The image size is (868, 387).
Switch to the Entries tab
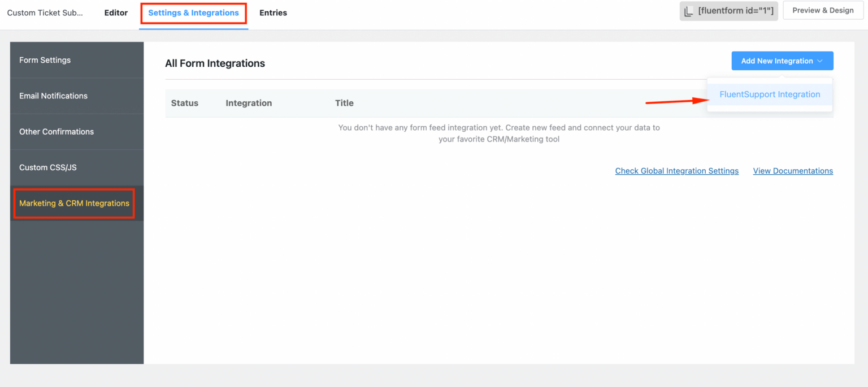[x=273, y=12]
